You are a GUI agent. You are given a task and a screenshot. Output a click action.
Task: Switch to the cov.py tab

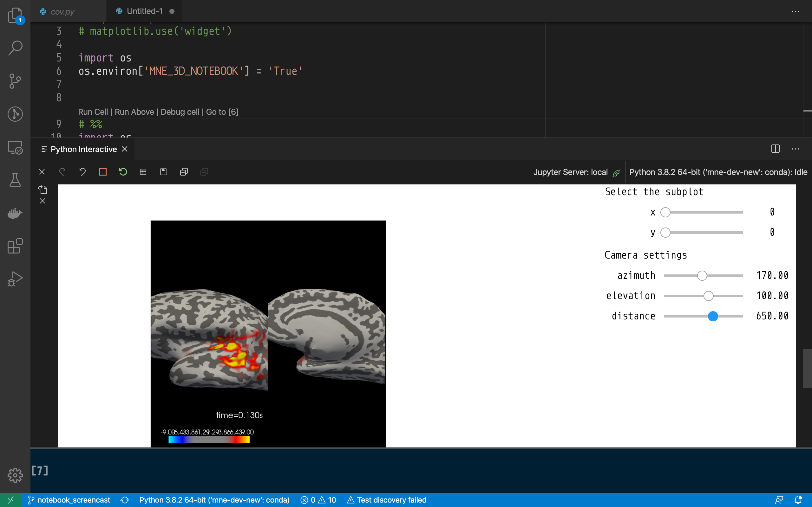coord(62,11)
